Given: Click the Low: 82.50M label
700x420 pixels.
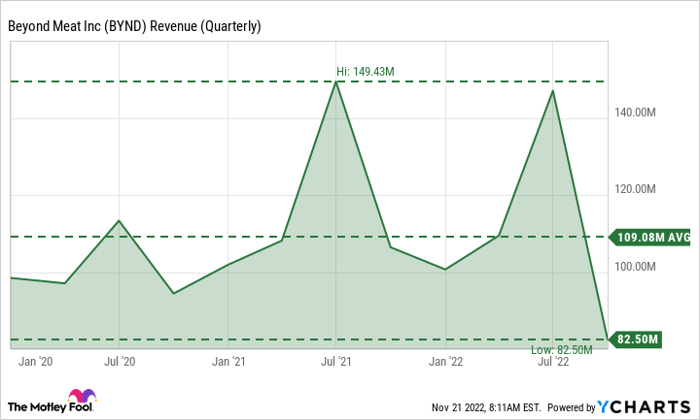Looking at the screenshot, I should click(562, 350).
